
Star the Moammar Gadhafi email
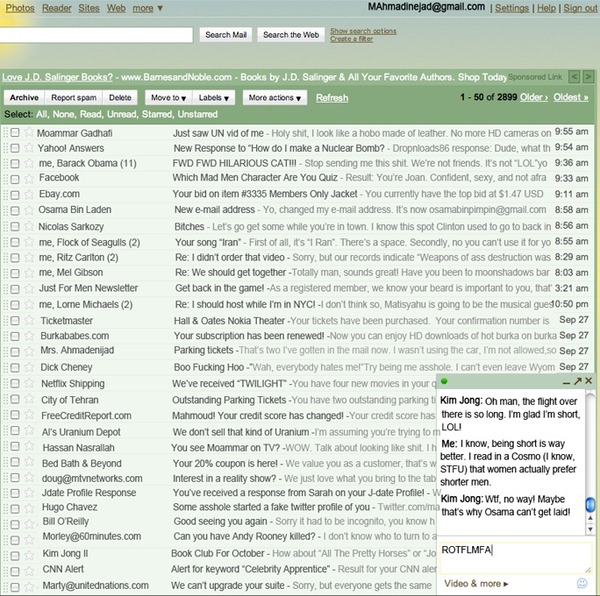[29, 132]
